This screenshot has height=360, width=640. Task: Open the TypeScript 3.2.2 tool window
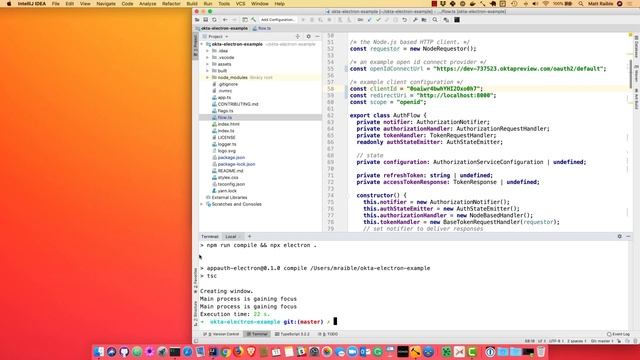(x=292, y=334)
